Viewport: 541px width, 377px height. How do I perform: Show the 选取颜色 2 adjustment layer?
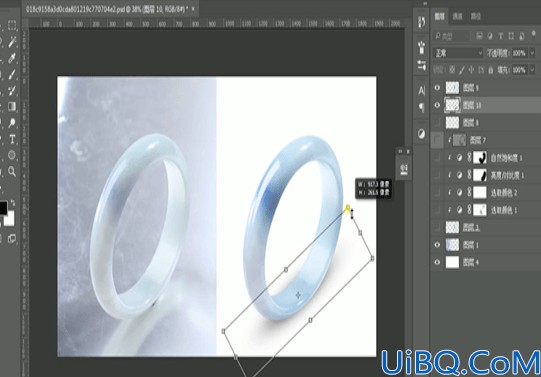(x=437, y=192)
